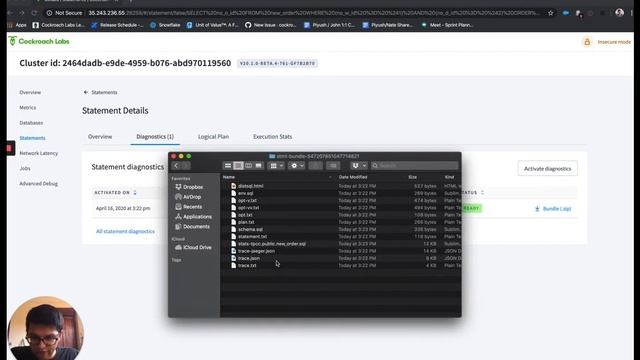Open the Release Schedule bookmark
Screen dimensions: 640x360
117,25
